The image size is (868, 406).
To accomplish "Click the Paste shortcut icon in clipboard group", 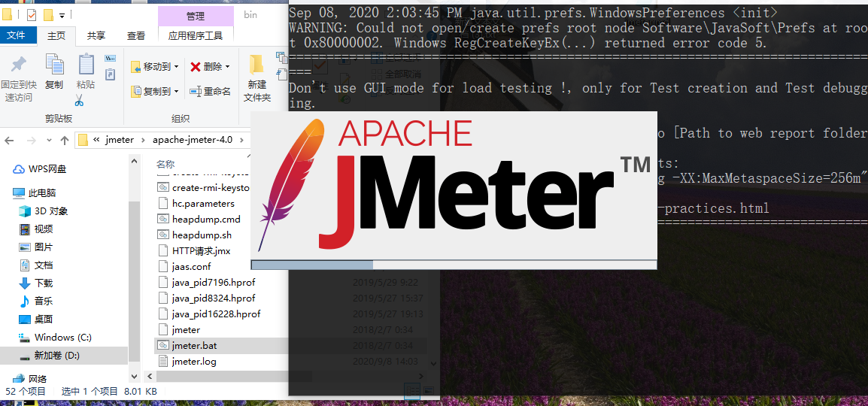I will click(x=110, y=74).
